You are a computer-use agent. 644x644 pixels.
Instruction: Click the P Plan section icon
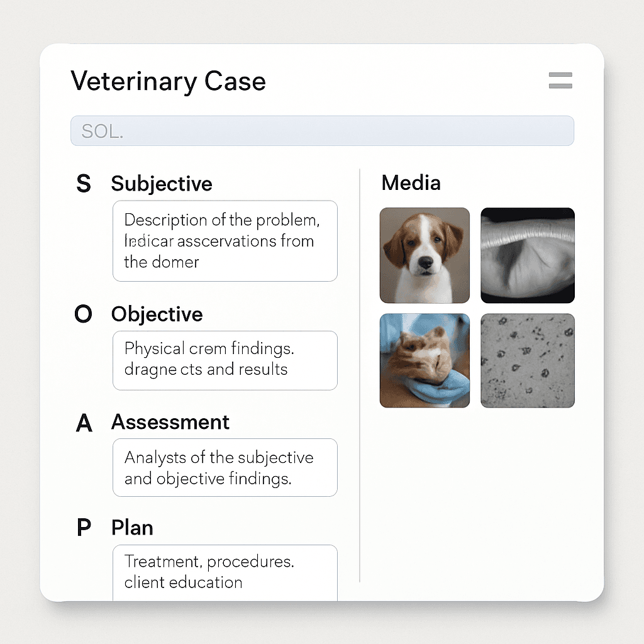pos(82,528)
